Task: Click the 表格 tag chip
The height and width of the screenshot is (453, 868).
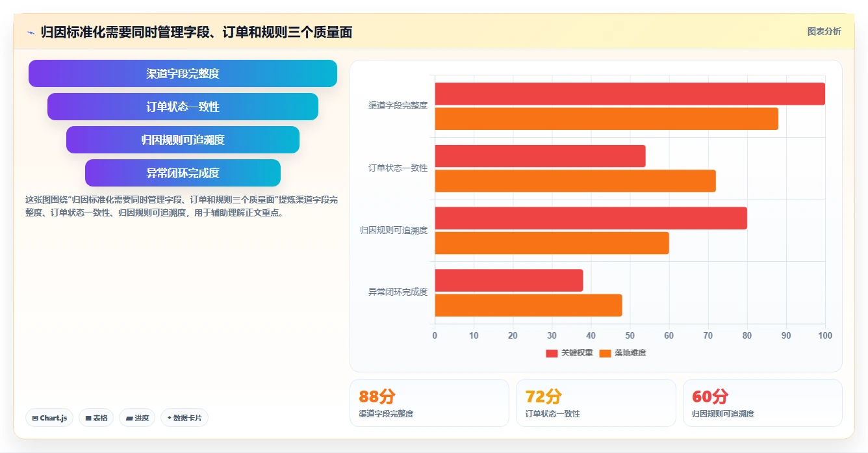Action: point(96,418)
